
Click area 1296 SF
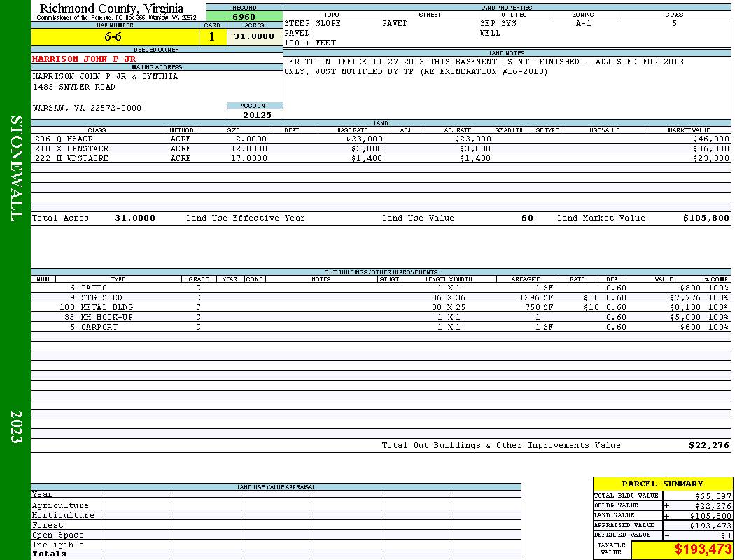[x=536, y=298]
